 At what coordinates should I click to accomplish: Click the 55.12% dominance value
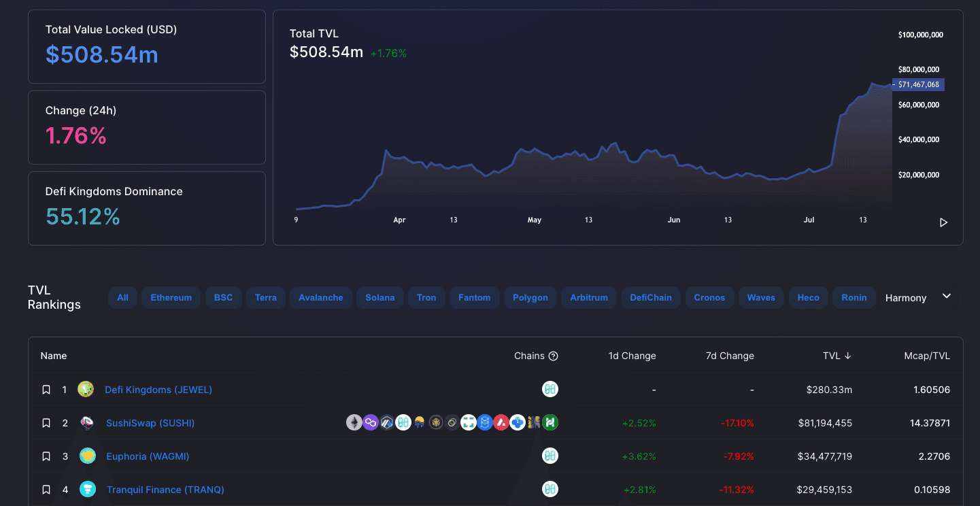click(83, 216)
